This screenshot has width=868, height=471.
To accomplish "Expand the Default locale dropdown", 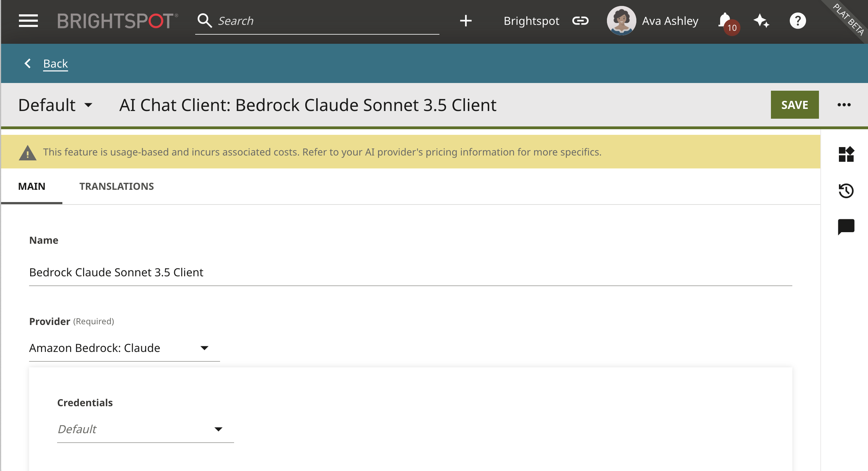I will point(55,105).
